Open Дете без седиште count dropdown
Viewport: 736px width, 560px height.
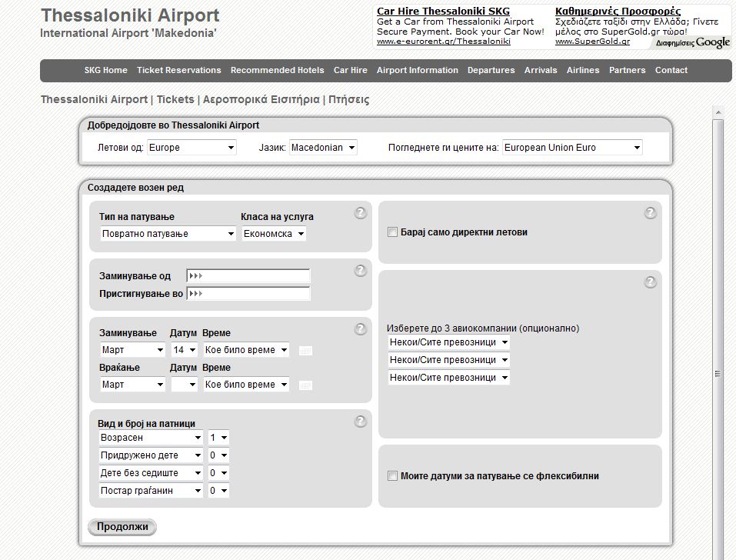tap(218, 472)
